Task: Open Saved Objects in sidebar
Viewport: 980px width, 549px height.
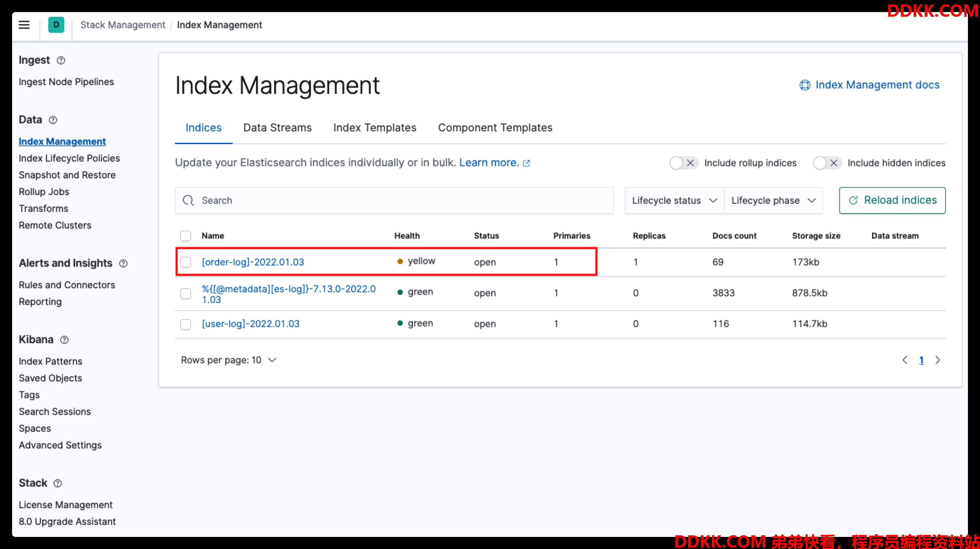Action: [x=51, y=378]
